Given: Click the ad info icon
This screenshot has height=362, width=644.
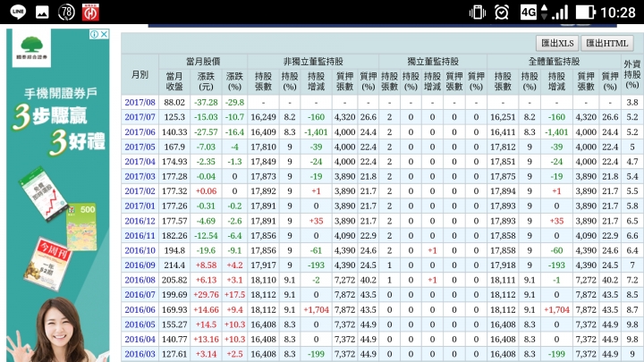Looking at the screenshot, I should (95, 35).
